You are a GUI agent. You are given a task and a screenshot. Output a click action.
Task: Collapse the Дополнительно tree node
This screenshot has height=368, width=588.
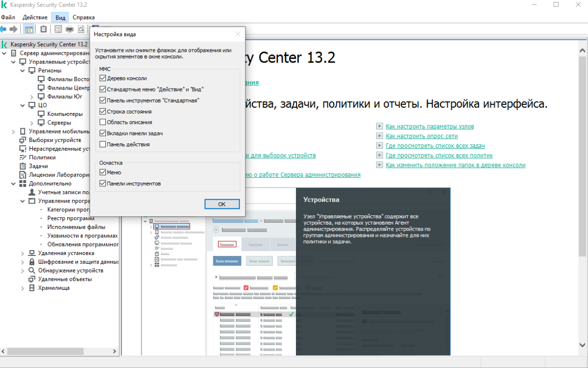pyautogui.click(x=13, y=184)
